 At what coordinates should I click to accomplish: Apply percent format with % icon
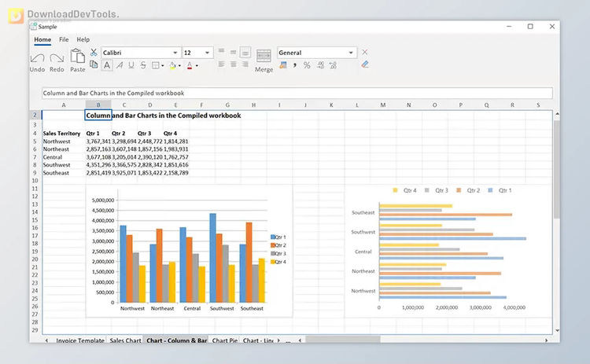tap(307, 65)
